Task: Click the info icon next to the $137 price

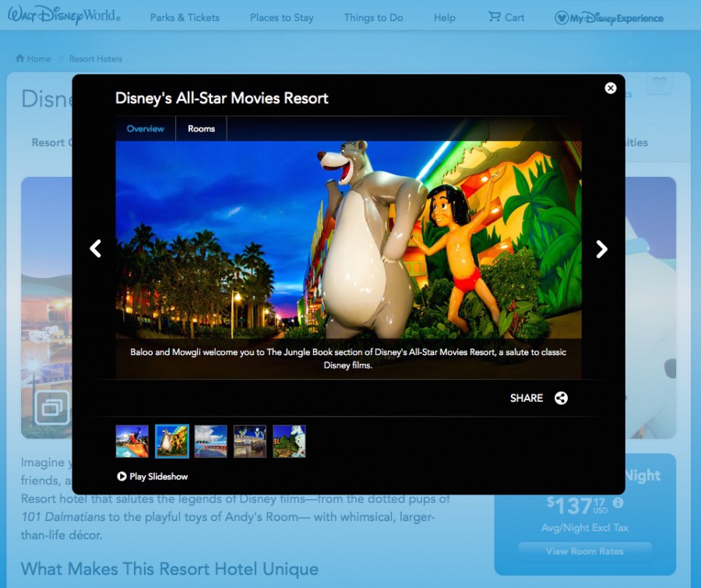Action: [618, 502]
